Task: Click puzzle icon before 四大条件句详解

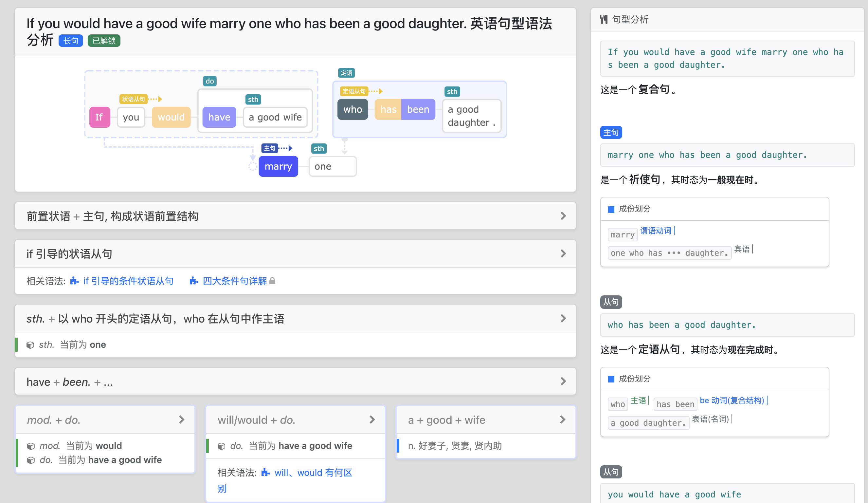Action: point(194,281)
